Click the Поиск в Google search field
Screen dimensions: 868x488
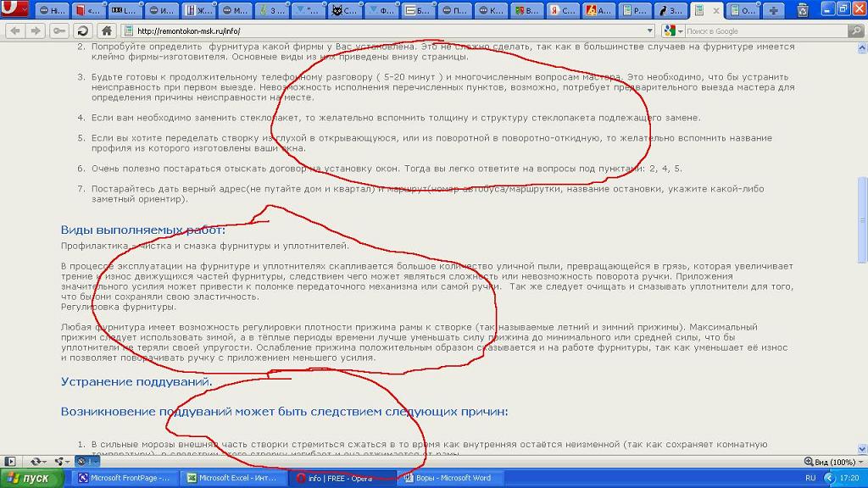(766, 31)
